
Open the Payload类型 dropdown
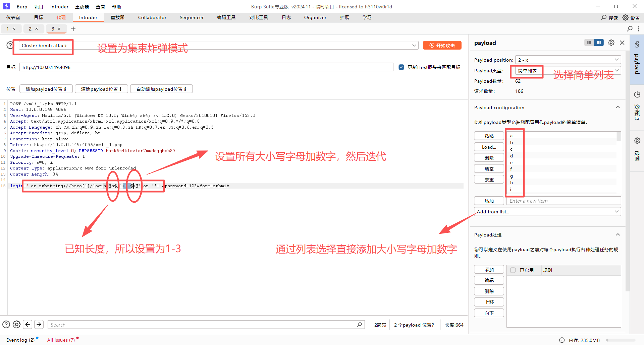point(568,70)
